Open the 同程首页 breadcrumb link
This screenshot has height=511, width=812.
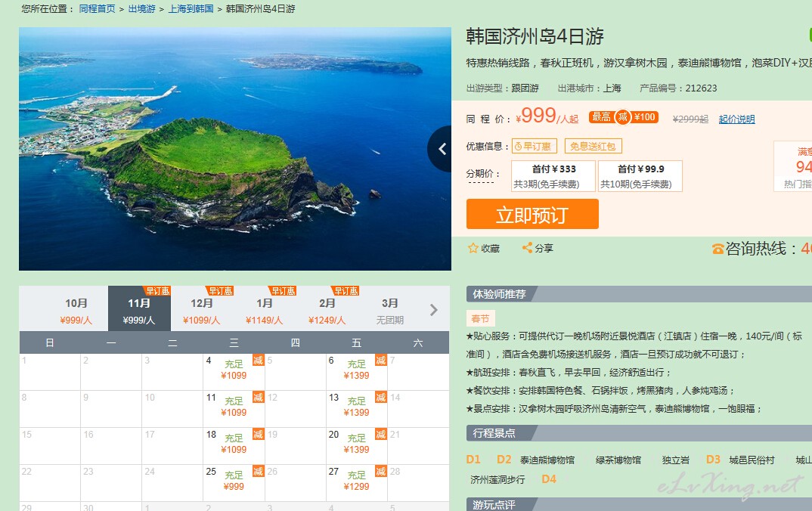click(98, 9)
